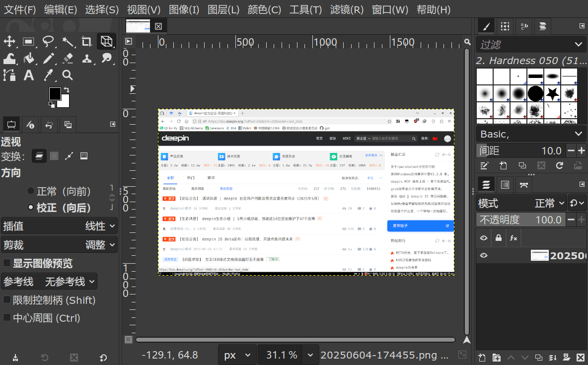This screenshot has width=588, height=365.
Task: Set transform target to path
Action: 69,156
